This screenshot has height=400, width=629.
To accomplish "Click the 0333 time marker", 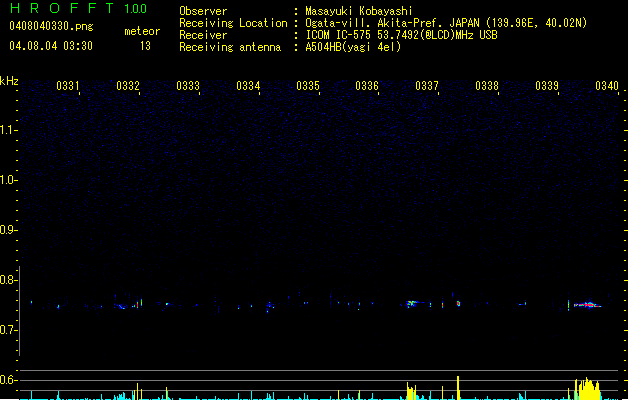I will pos(188,86).
